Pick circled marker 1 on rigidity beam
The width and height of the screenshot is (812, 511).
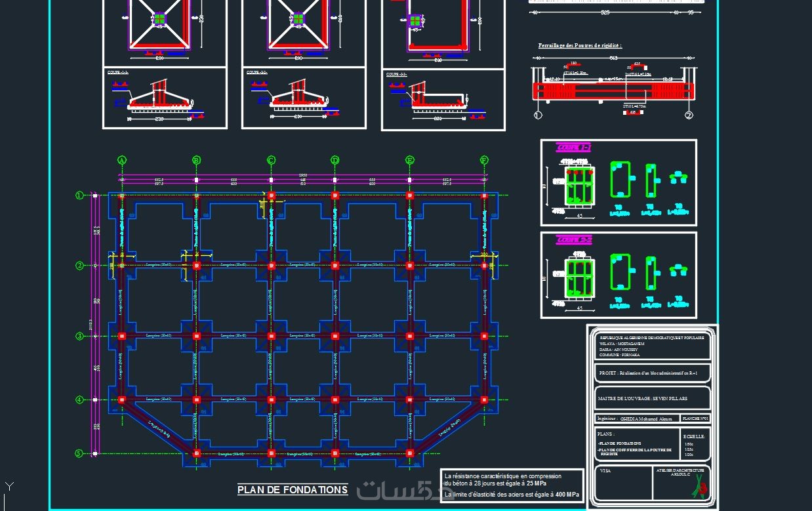pos(538,115)
